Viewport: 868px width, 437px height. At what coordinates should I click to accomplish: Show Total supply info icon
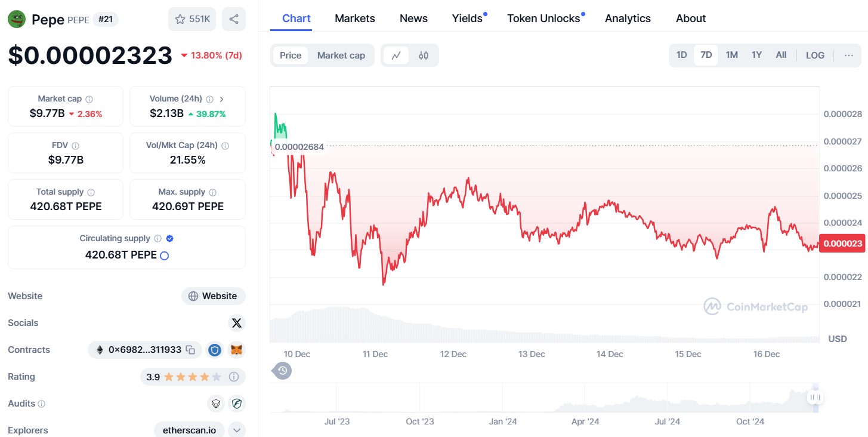point(91,192)
